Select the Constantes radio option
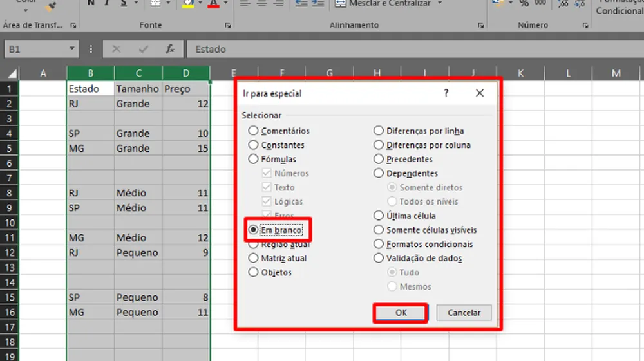 point(276,145)
